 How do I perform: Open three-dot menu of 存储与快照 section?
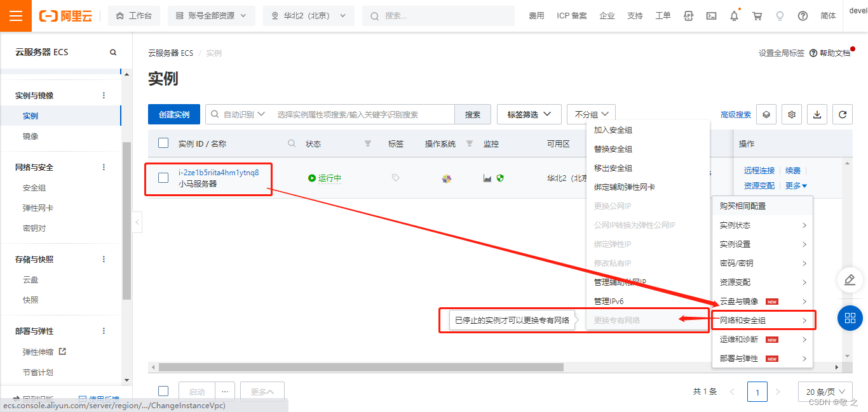coord(104,259)
